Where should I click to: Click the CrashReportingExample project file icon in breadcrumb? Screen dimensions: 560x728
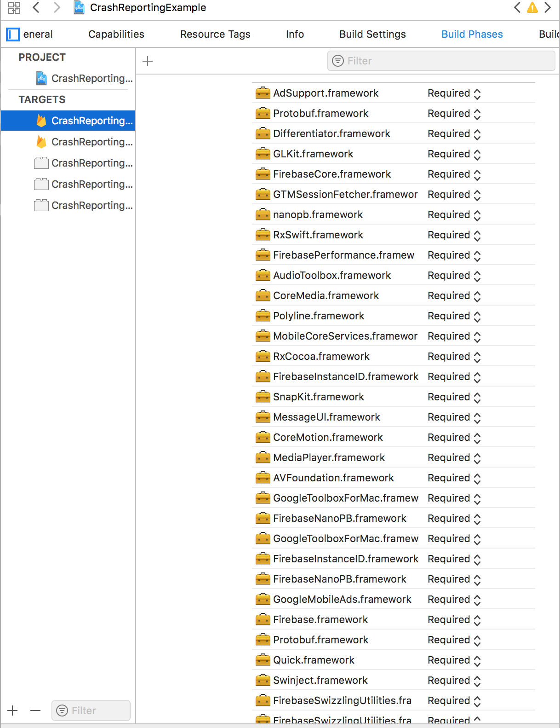(x=79, y=7)
